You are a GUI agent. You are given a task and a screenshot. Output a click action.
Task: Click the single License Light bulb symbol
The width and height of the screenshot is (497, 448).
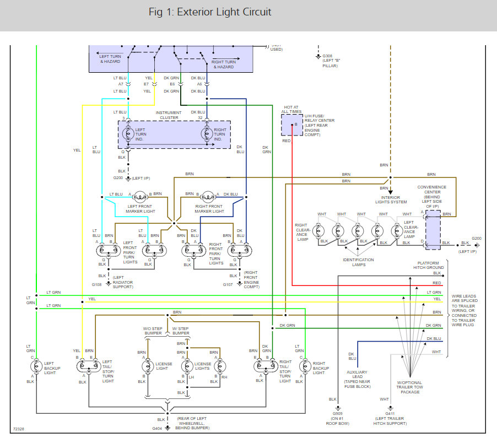click(148, 366)
